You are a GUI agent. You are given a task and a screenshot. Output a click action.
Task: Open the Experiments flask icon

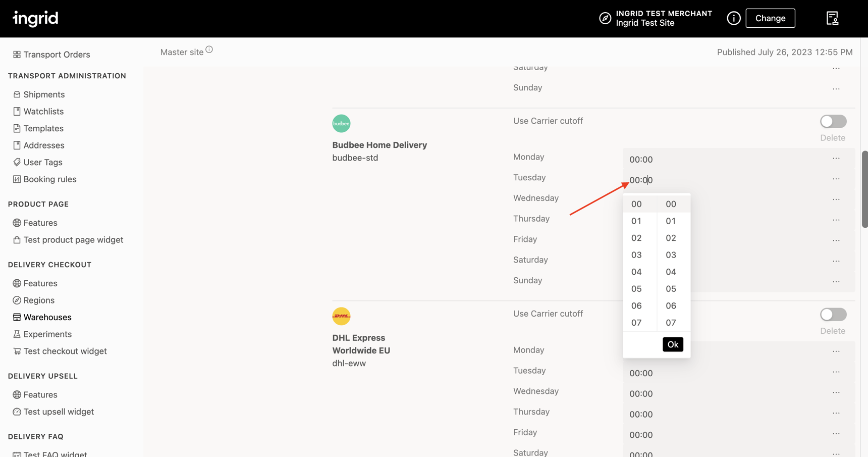[x=17, y=334]
